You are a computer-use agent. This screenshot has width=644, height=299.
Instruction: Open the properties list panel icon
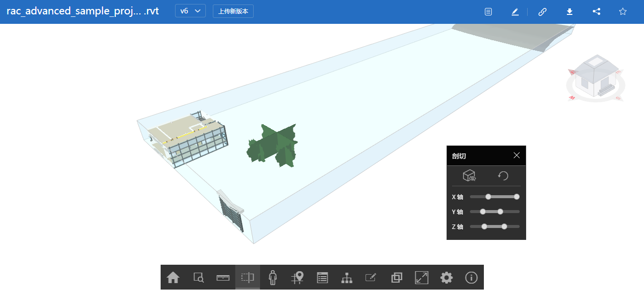point(322,278)
